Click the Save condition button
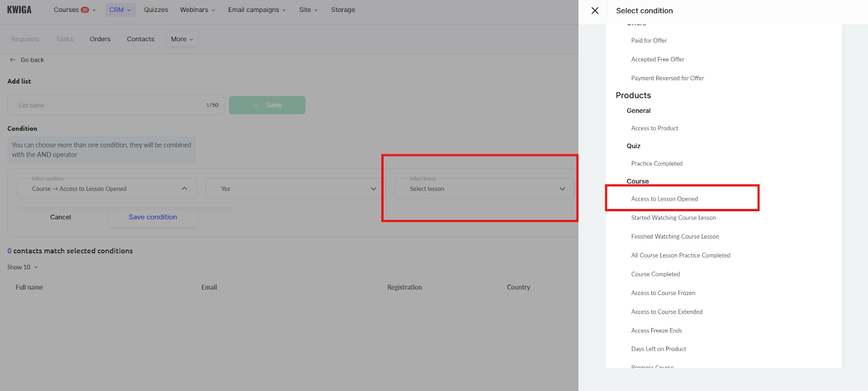This screenshot has width=868, height=391. [x=152, y=217]
